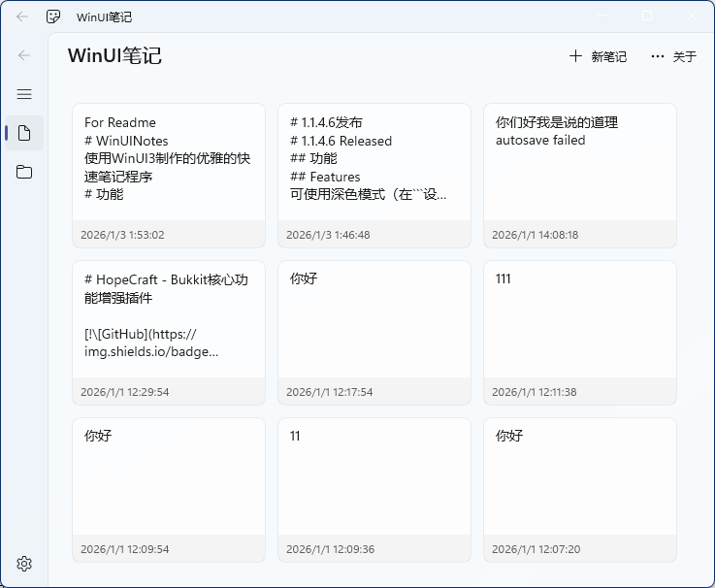Click the 新笔记 button label
Screen dimensions: 715x588
(x=608, y=56)
